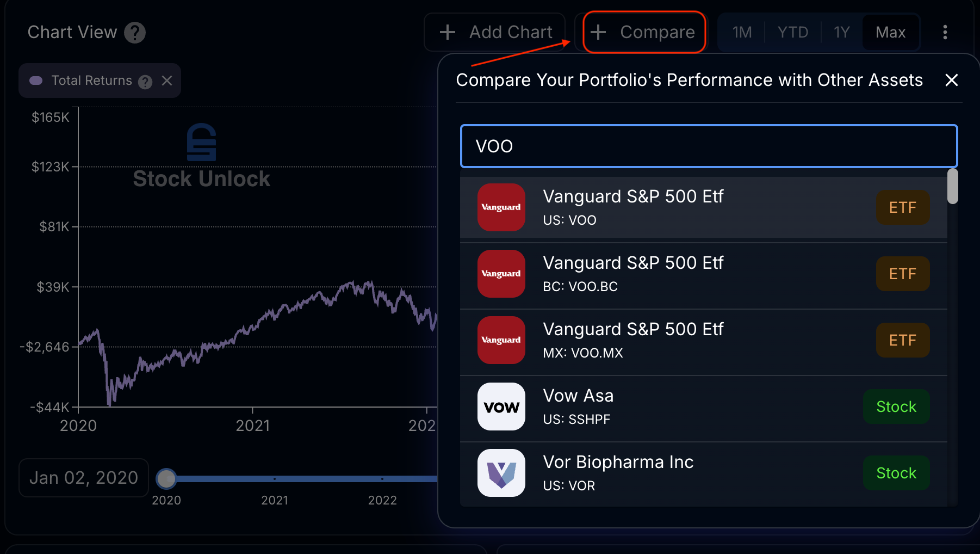
Task: Remove the Total Returns chip using X
Action: [167, 81]
